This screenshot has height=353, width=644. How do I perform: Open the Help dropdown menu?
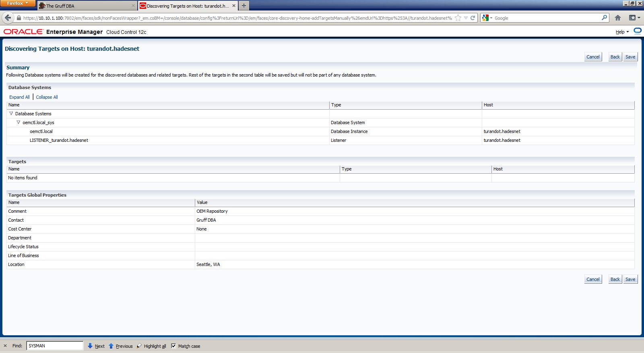pyautogui.click(x=622, y=32)
